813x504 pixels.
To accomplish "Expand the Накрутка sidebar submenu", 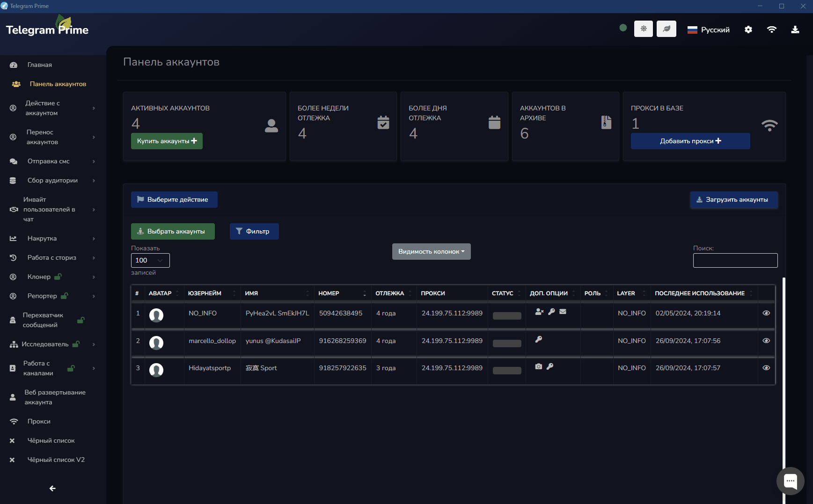I will click(x=51, y=238).
